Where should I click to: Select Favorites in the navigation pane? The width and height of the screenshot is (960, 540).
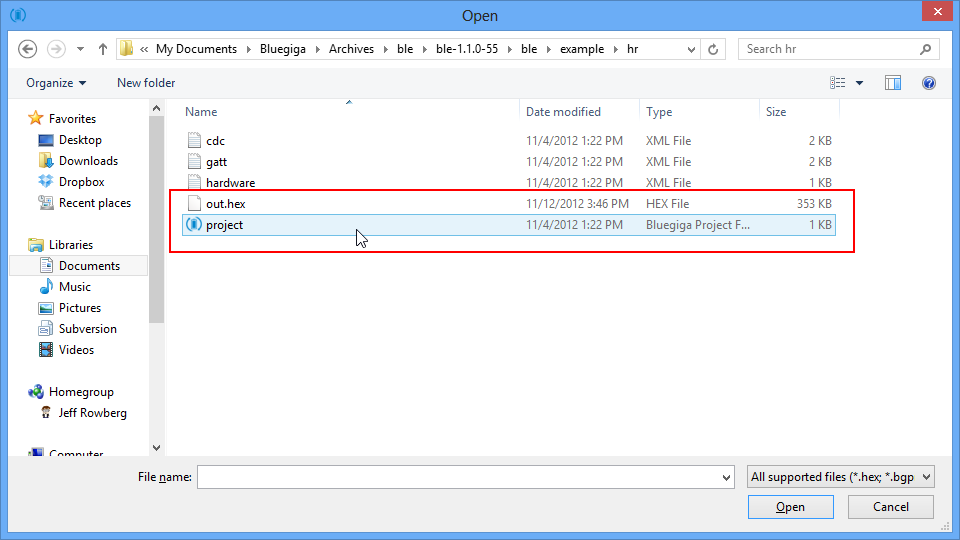[72, 119]
